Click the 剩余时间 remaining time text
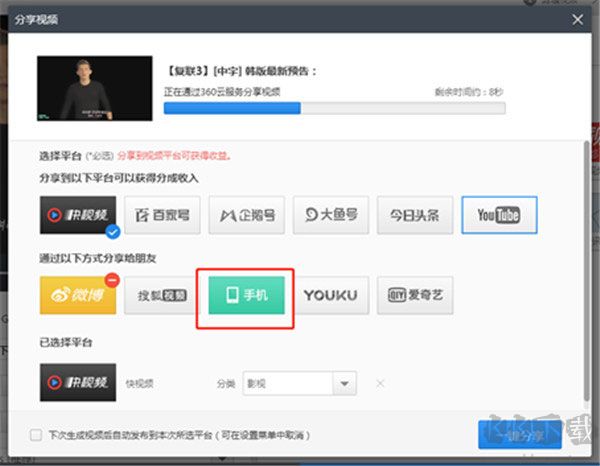Viewport: 600px width, 466px height. point(469,92)
